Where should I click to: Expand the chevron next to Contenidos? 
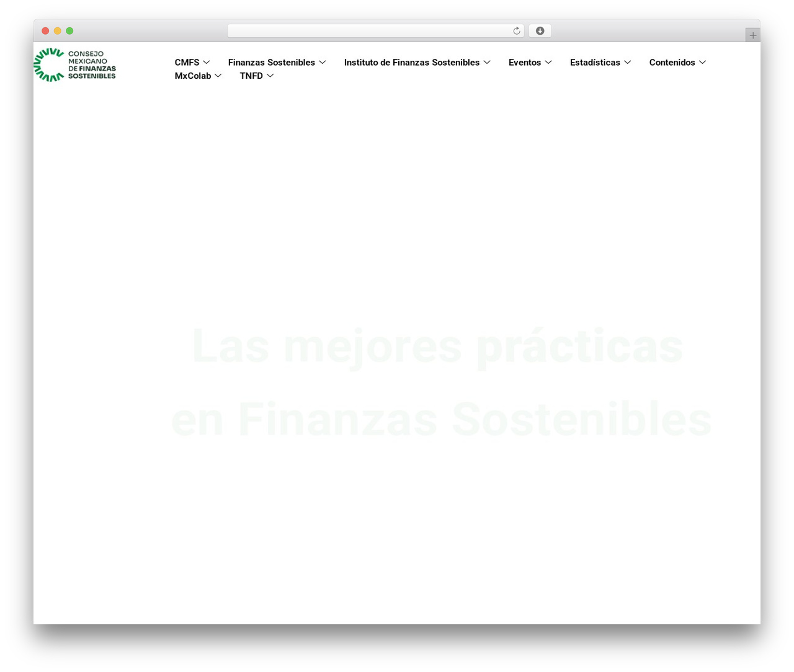click(702, 63)
